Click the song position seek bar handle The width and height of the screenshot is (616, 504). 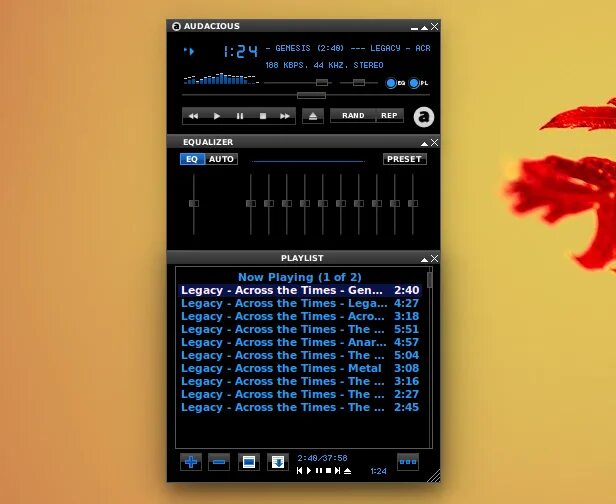point(312,95)
